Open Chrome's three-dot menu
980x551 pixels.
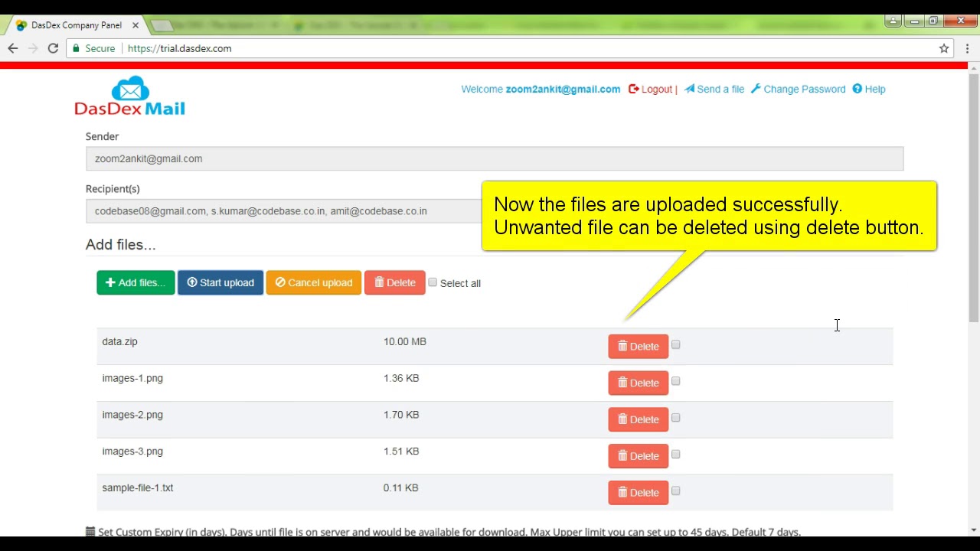coord(967,48)
